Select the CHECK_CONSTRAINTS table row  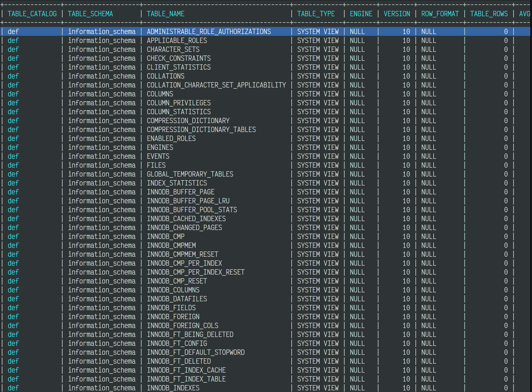tap(179, 58)
